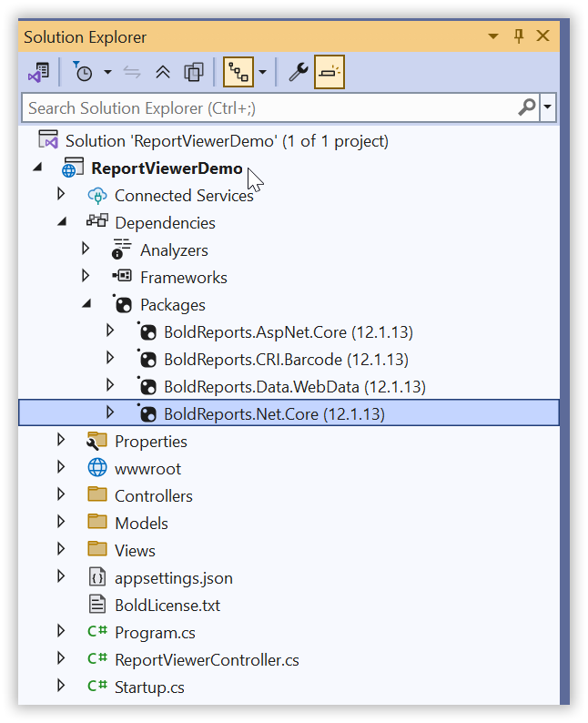Select the ReportViewerDemo project name
This screenshot has width=588, height=723.
click(x=167, y=168)
